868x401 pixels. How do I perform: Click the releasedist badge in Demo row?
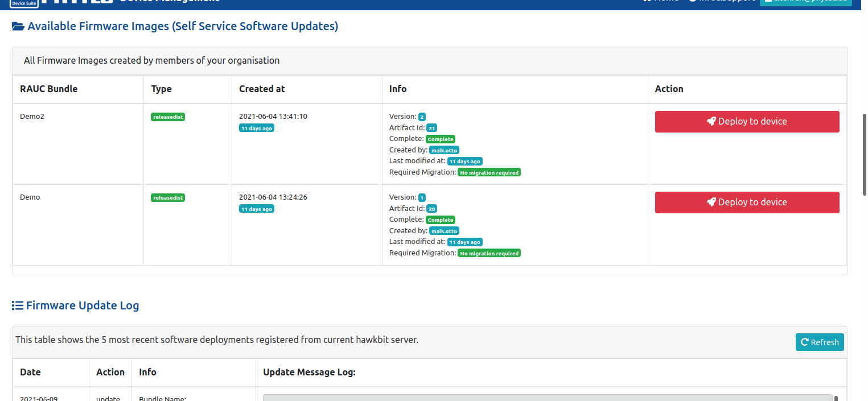point(168,198)
